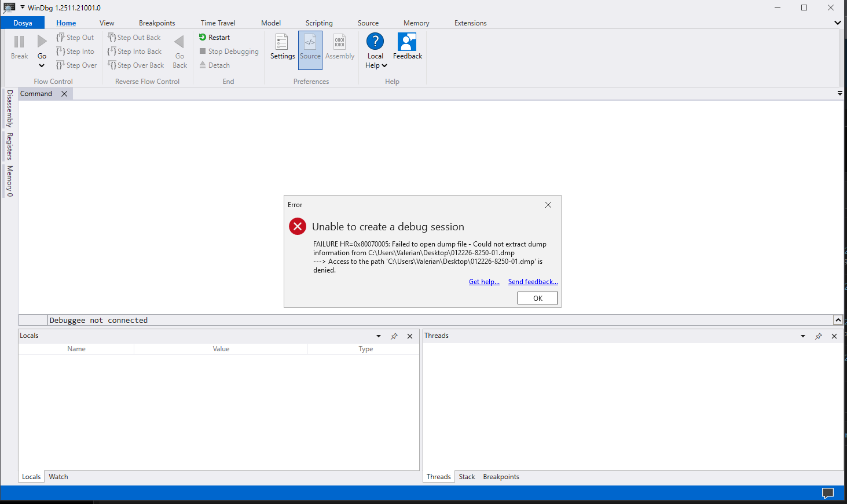The height and width of the screenshot is (504, 847).
Task: Click the Get help link
Action: click(484, 282)
